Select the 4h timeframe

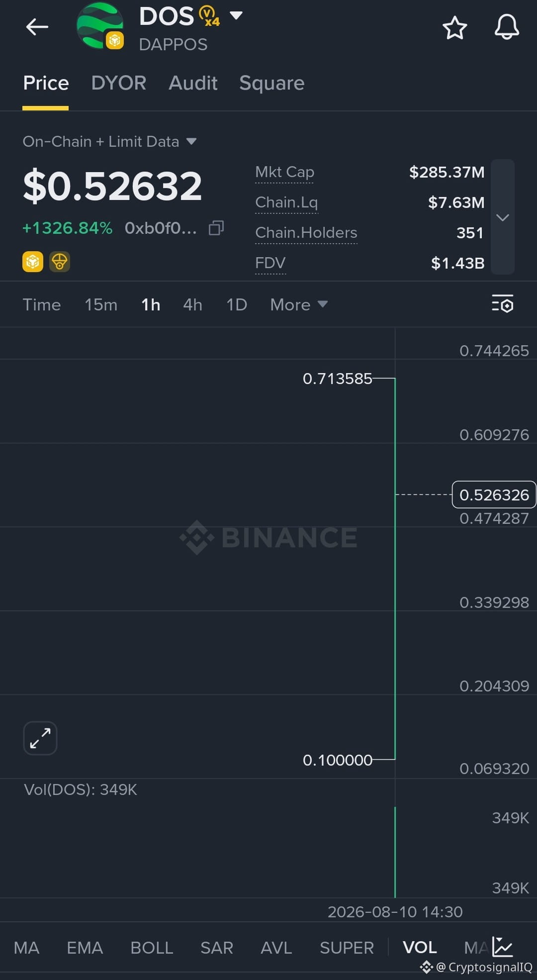pyautogui.click(x=192, y=304)
